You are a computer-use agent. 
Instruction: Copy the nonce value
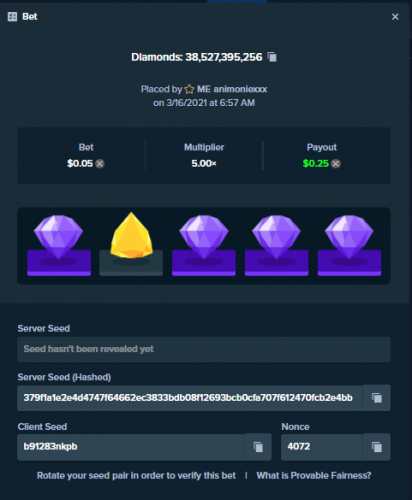pyautogui.click(x=377, y=447)
